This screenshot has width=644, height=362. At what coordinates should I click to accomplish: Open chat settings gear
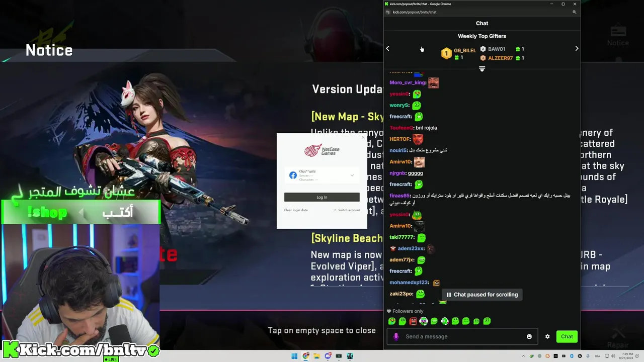547,337
